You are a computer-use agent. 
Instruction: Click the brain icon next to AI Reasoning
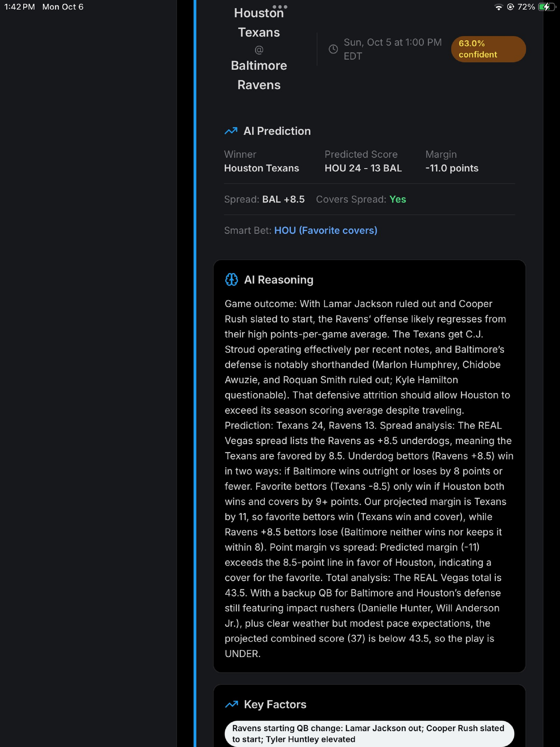click(231, 280)
